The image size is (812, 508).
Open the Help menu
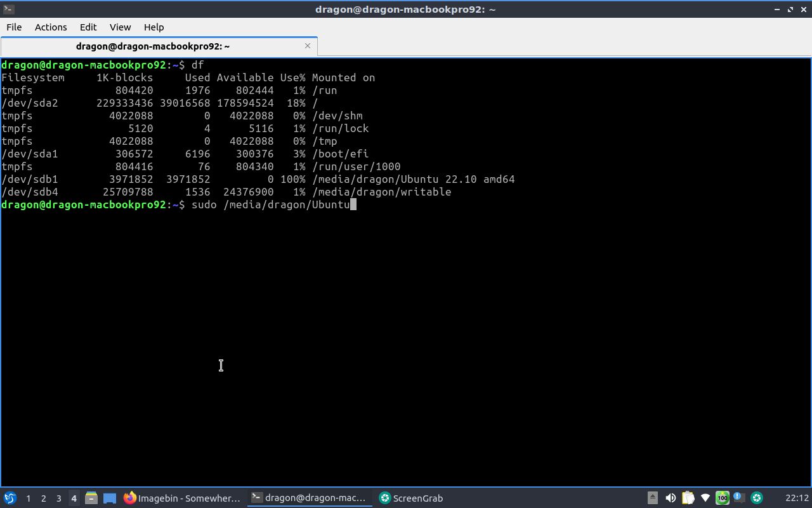(154, 27)
